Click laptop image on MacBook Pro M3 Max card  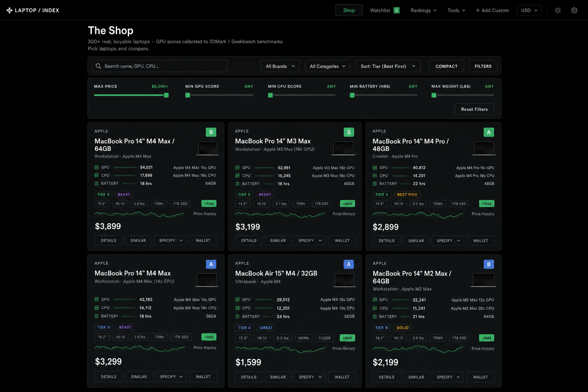point(343,148)
